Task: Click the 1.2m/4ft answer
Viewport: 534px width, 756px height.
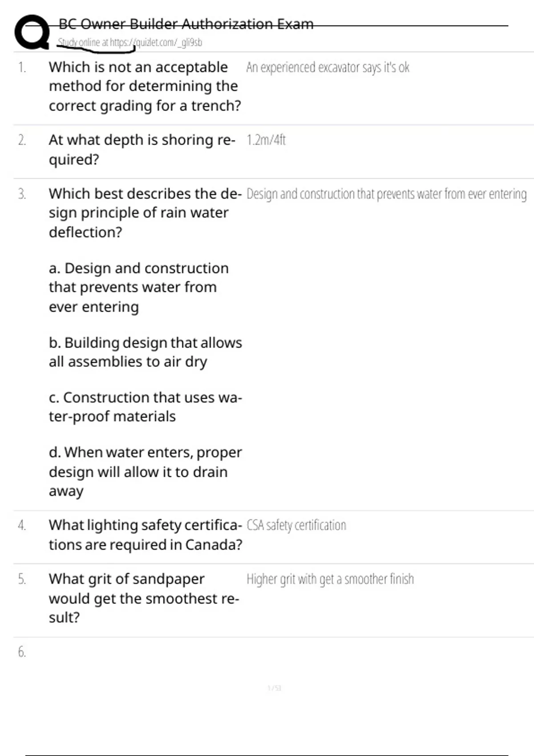Action: [266, 140]
